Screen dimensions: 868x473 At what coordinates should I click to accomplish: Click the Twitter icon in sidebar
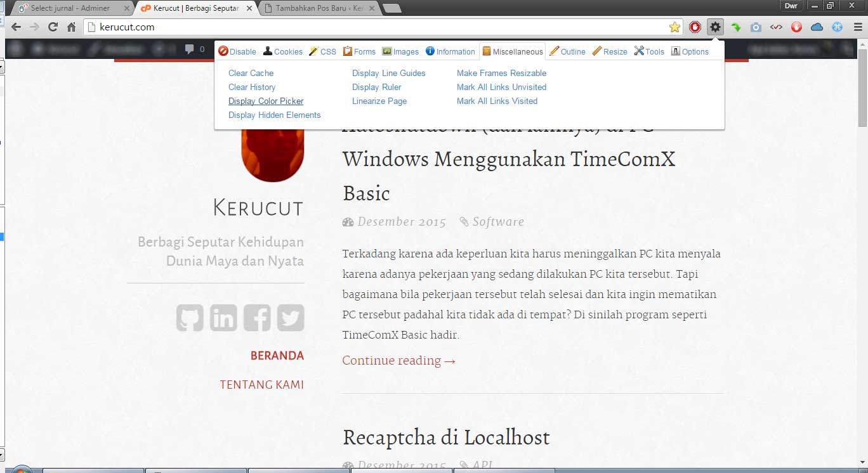[x=291, y=318]
